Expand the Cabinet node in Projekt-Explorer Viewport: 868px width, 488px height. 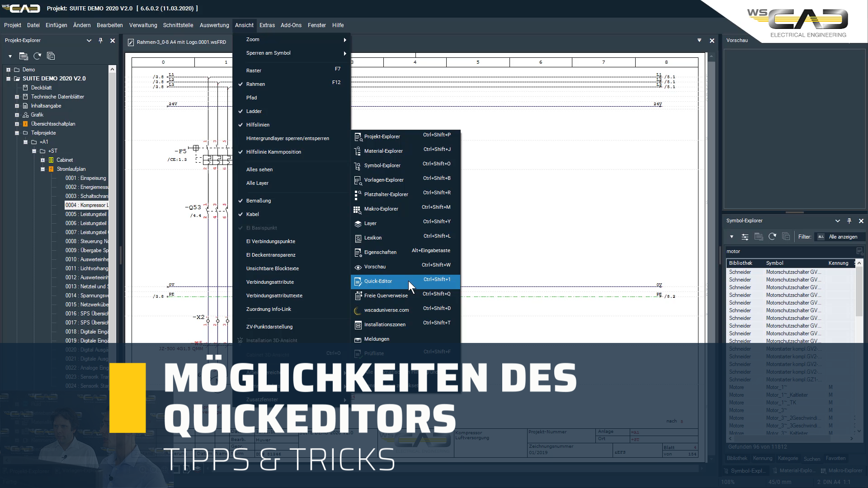(x=43, y=160)
